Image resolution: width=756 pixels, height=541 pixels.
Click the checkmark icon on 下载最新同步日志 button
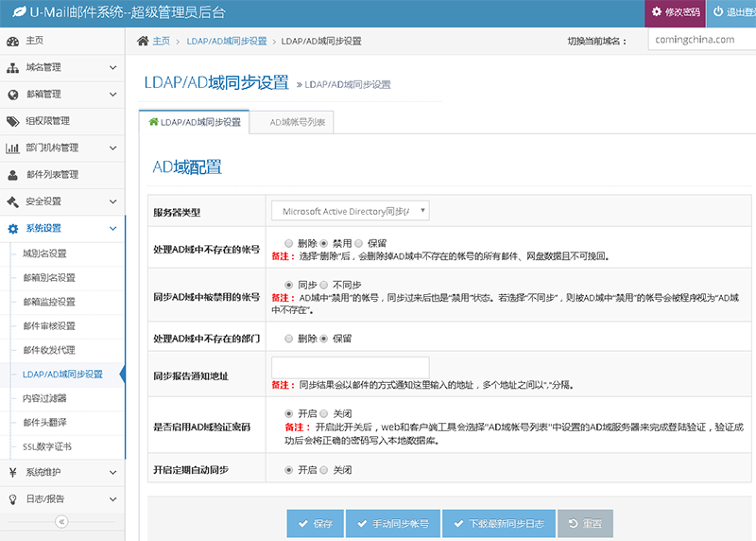(x=459, y=524)
